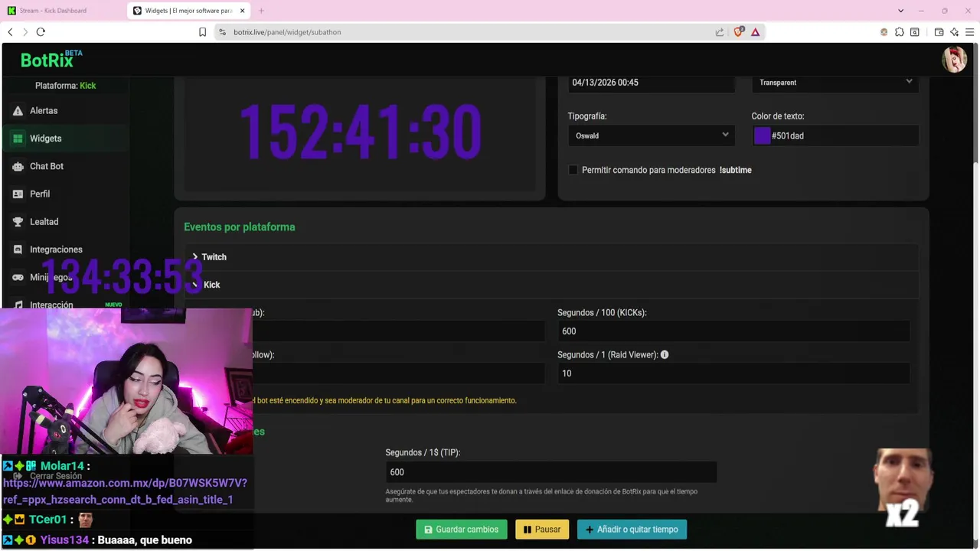Image resolution: width=980 pixels, height=551 pixels.
Task: Open the user profile avatar menu
Action: point(954,59)
